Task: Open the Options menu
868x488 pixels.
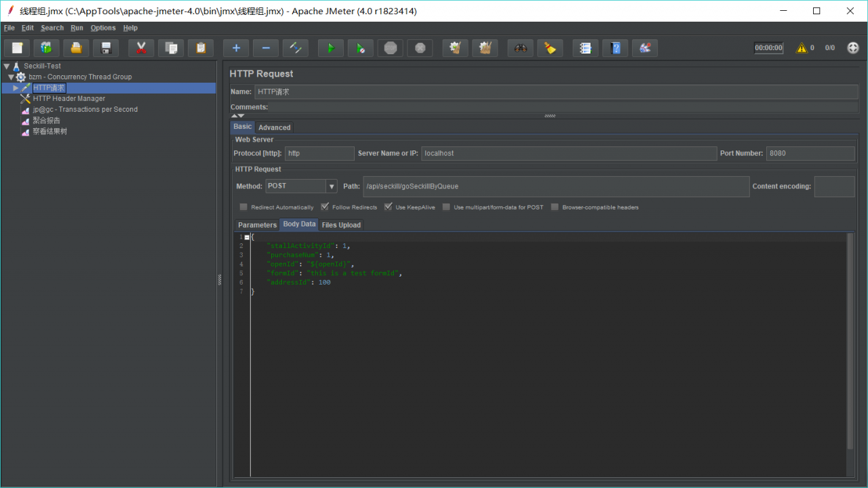Action: 103,28
